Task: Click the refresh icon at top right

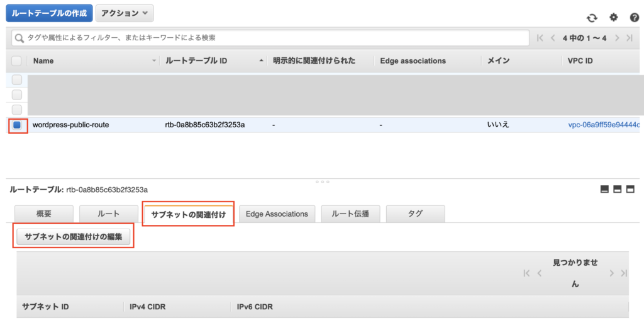Action: pyautogui.click(x=592, y=18)
